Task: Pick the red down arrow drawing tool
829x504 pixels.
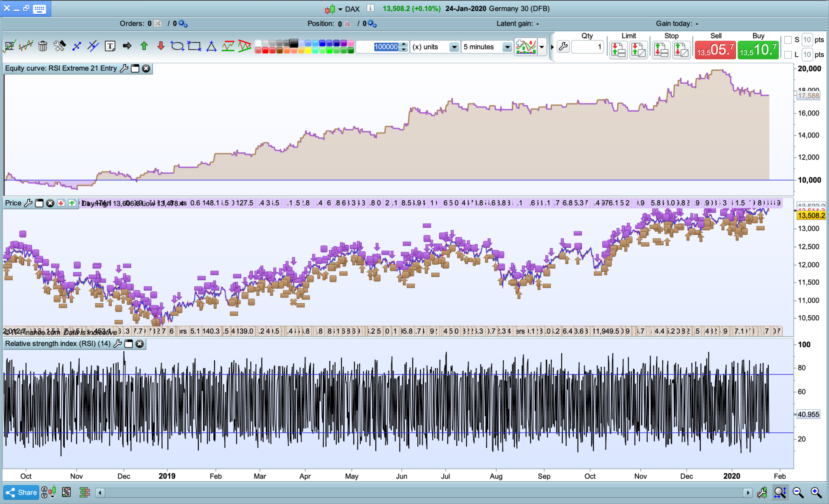Action: pos(161,46)
